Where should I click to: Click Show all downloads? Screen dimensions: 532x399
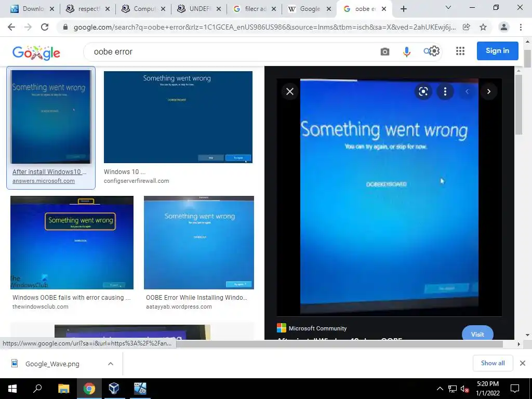point(493,363)
